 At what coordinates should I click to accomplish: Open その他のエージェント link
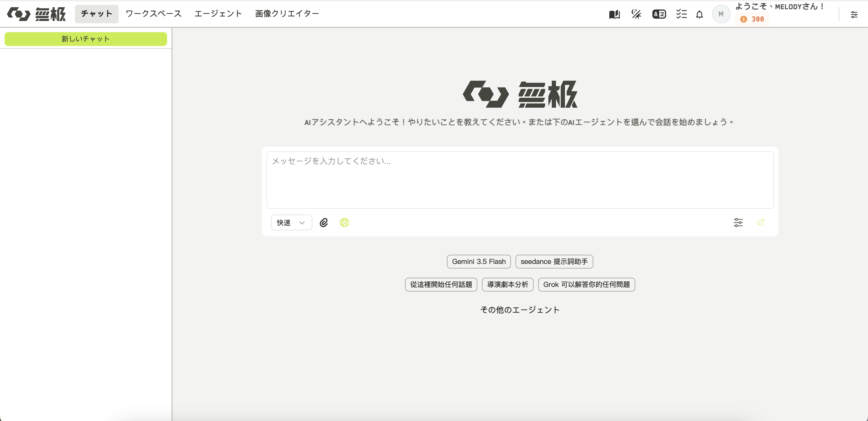click(520, 309)
